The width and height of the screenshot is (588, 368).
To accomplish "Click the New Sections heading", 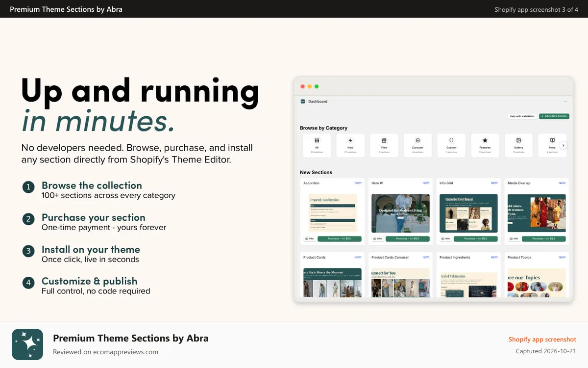I will point(316,173).
